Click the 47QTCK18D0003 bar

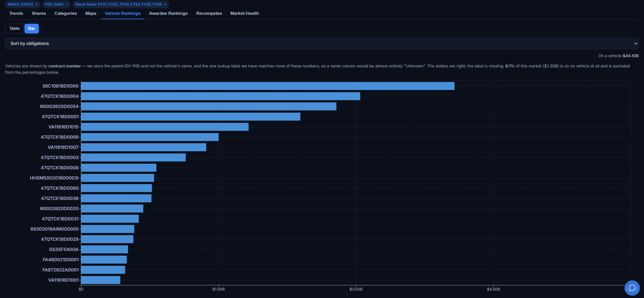pyautogui.click(x=133, y=158)
